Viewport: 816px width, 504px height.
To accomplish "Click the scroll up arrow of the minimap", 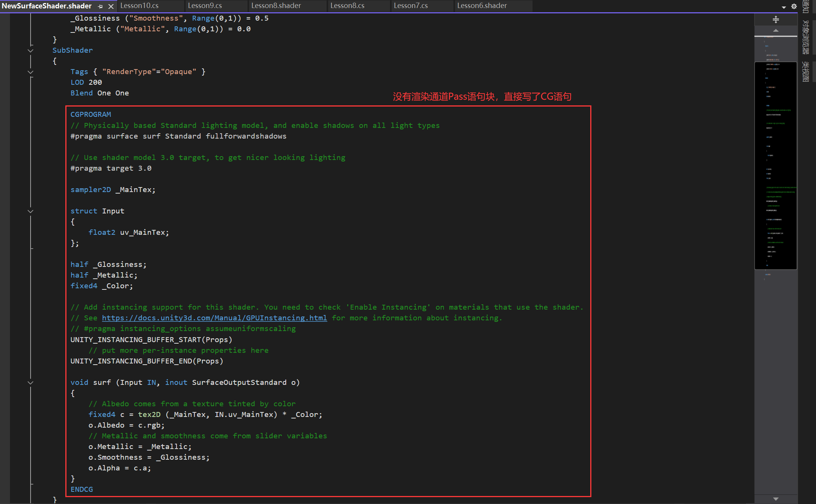I will coord(776,30).
